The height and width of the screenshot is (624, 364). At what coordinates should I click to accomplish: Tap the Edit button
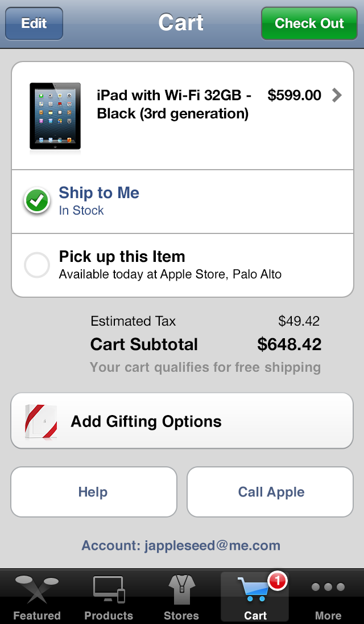[x=34, y=23]
